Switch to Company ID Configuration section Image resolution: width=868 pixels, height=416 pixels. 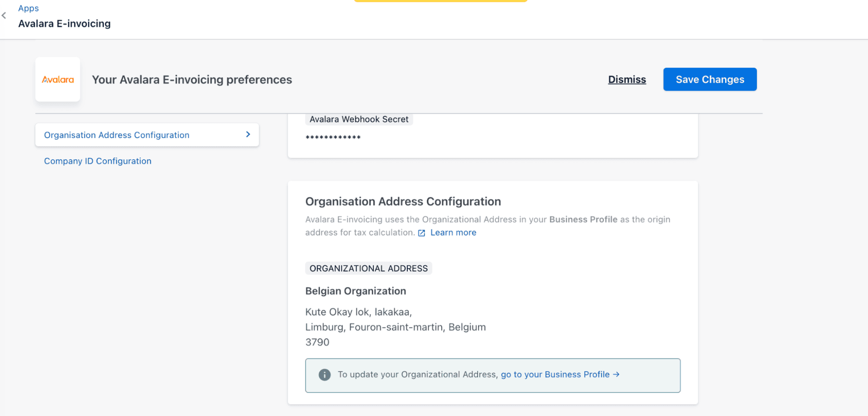tap(98, 161)
